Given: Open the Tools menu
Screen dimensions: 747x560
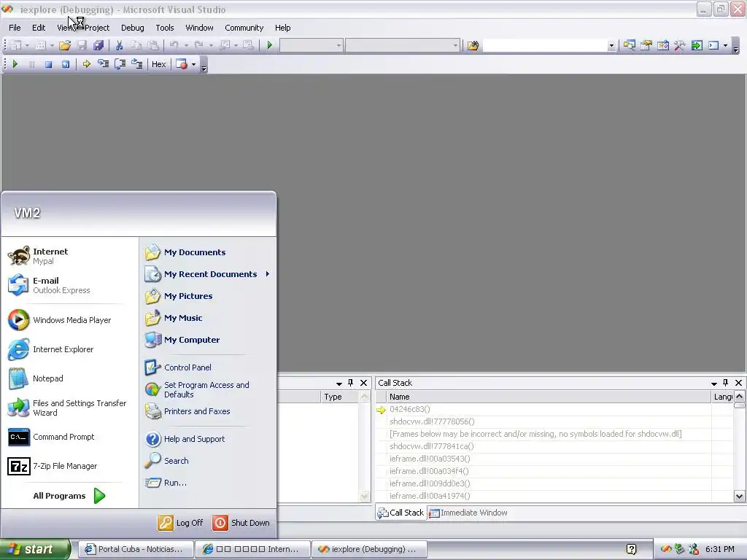Looking at the screenshot, I should (165, 28).
